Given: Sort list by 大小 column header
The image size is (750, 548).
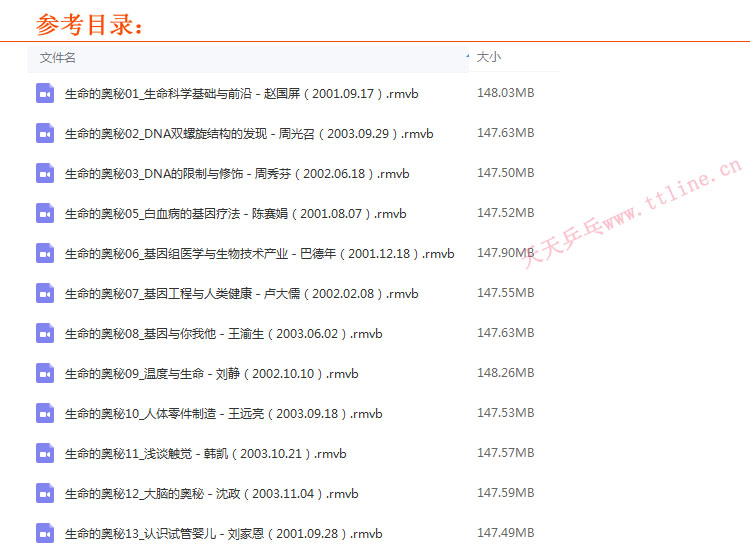Looking at the screenshot, I should point(489,58).
